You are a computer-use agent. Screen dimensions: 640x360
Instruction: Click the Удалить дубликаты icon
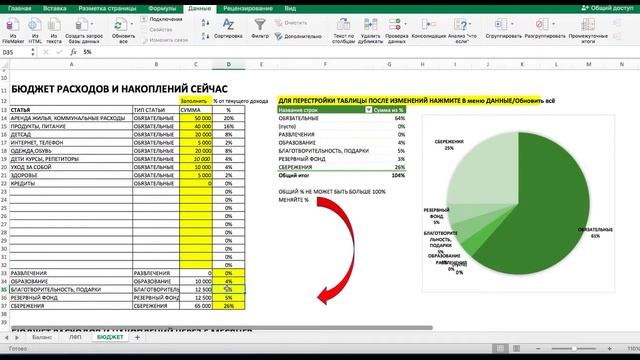[370, 25]
